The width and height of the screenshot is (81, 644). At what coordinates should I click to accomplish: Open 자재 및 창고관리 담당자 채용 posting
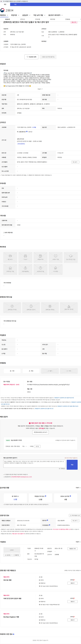12,599
